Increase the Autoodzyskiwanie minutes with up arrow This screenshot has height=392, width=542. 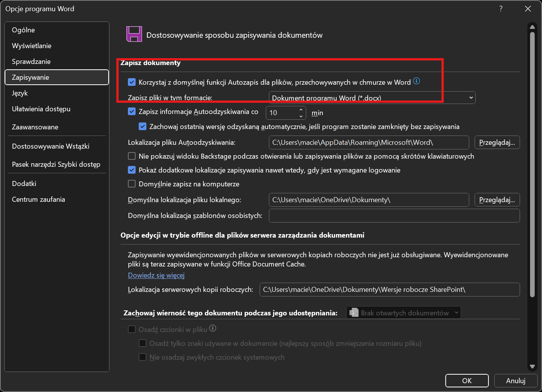[301, 110]
